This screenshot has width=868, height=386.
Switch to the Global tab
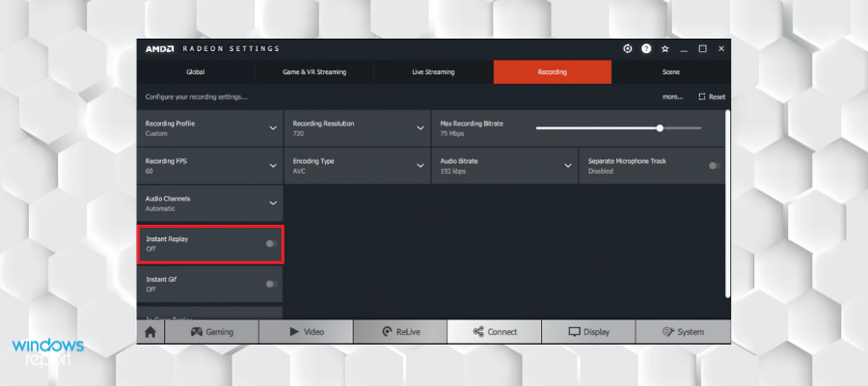point(196,72)
